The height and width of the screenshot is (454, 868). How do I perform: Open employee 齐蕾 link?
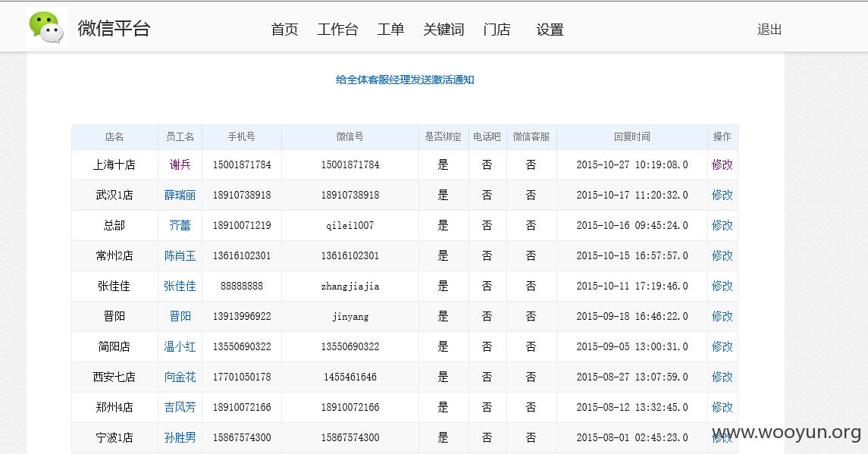click(180, 225)
